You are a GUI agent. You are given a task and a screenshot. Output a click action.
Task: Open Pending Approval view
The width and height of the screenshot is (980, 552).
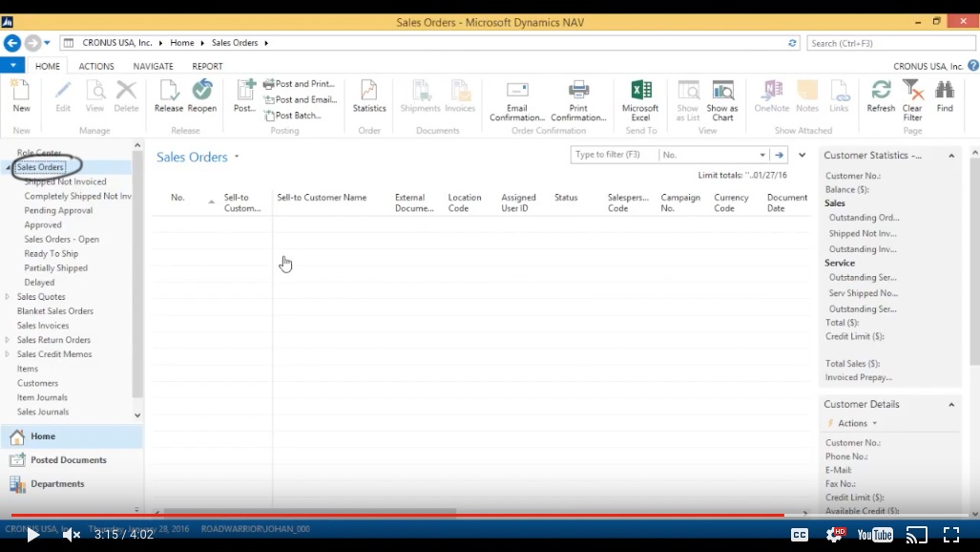[58, 210]
